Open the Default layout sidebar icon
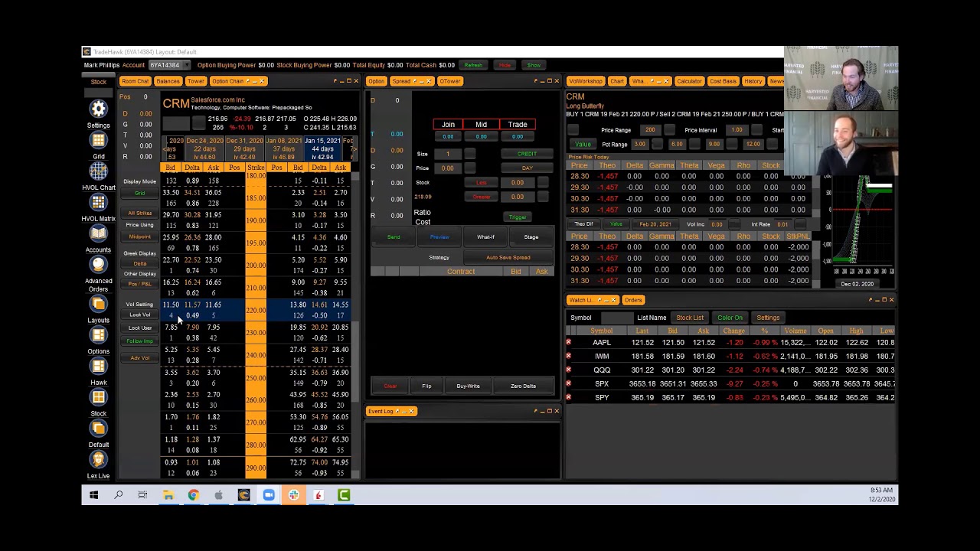This screenshot has width=980, height=551. tap(98, 429)
